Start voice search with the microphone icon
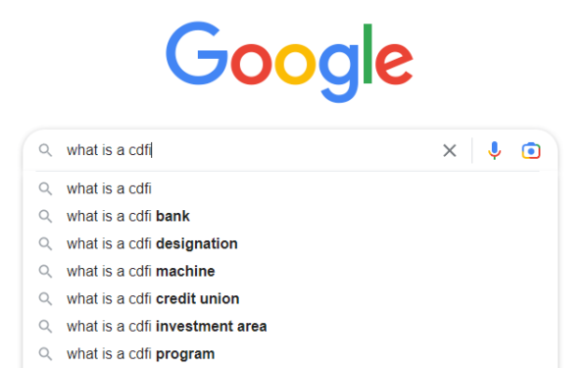Viewport: 588px width, 368px height. click(x=494, y=150)
